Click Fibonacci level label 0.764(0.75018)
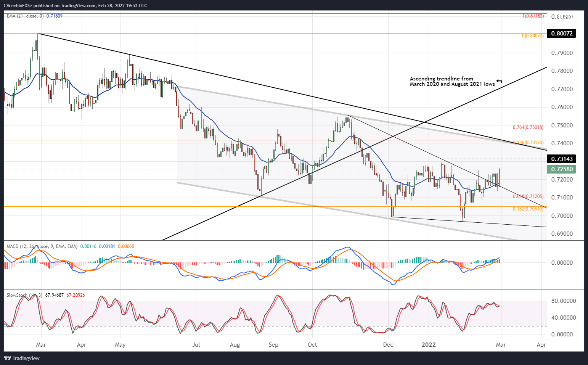Screen dimensions: 588x365 [528, 127]
